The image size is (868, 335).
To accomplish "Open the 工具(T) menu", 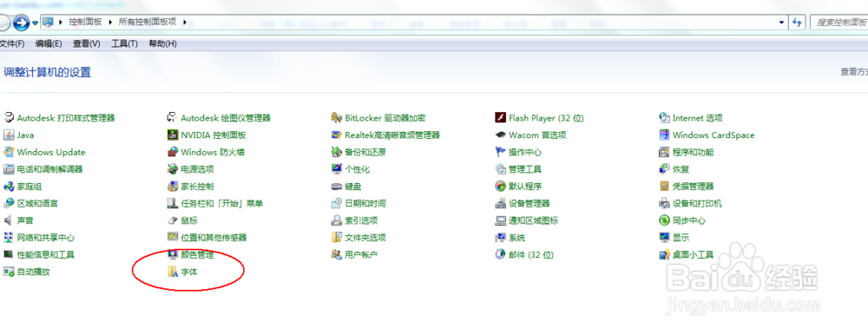I will (124, 43).
